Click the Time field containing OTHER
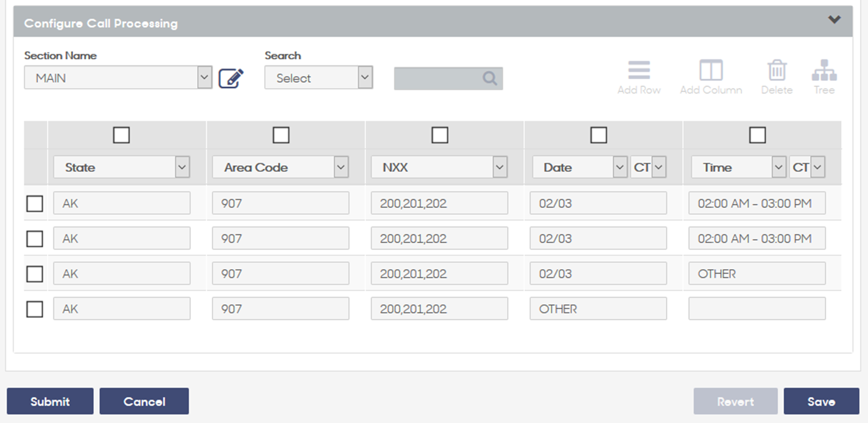Viewport: 868px width, 423px height. 757,274
